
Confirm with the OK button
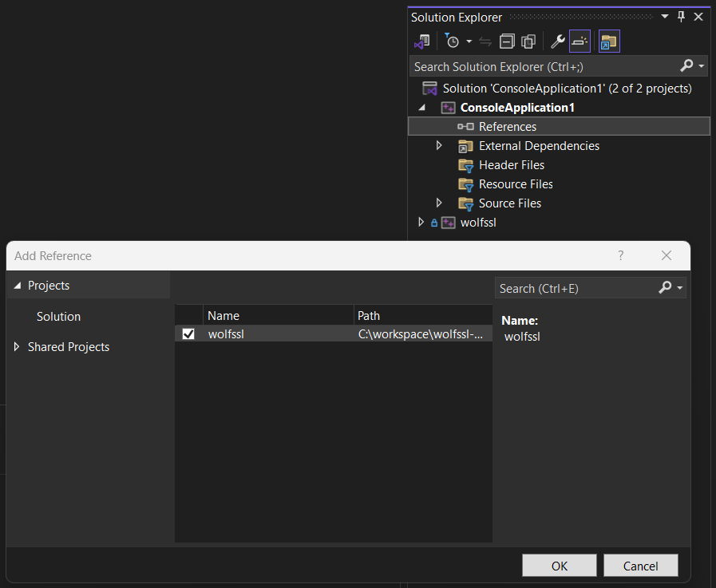click(x=560, y=566)
